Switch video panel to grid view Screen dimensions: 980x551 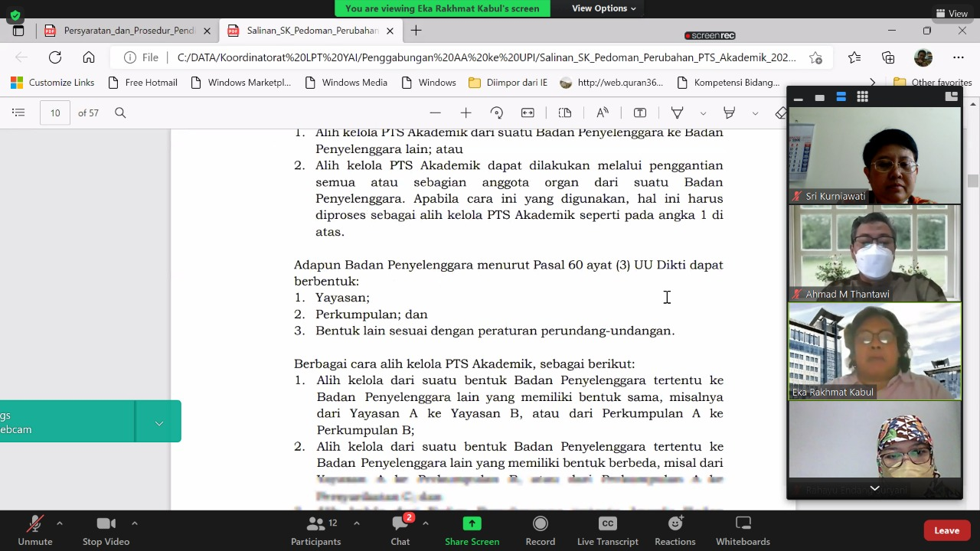coord(863,97)
